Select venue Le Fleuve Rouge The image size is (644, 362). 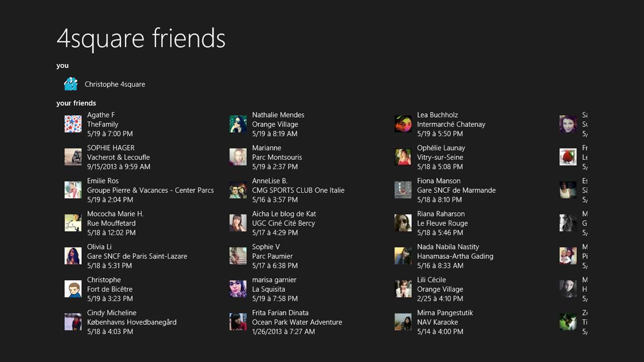point(442,223)
